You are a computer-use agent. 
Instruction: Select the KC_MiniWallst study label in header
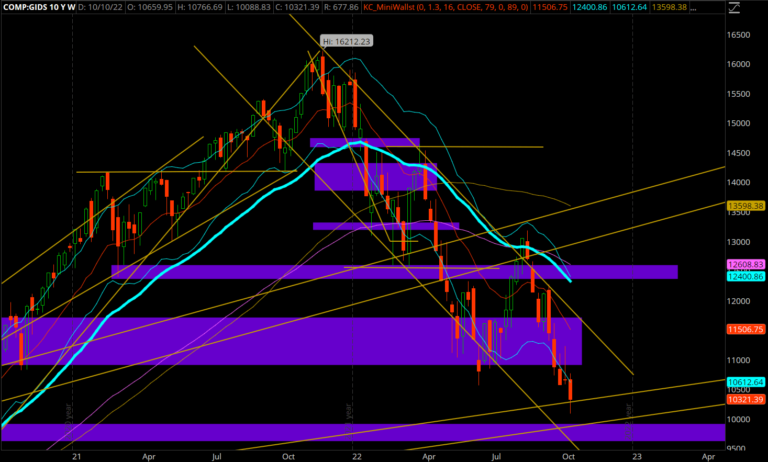tap(446, 7)
